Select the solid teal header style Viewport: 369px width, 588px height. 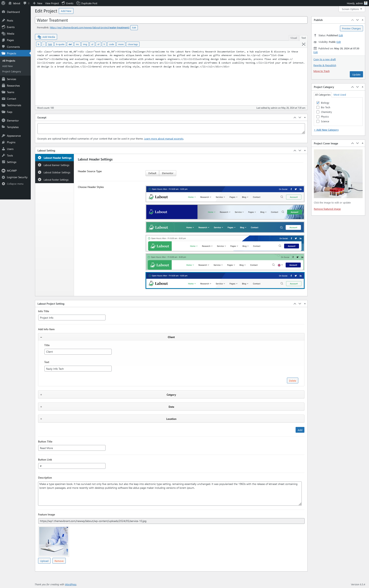224,227
